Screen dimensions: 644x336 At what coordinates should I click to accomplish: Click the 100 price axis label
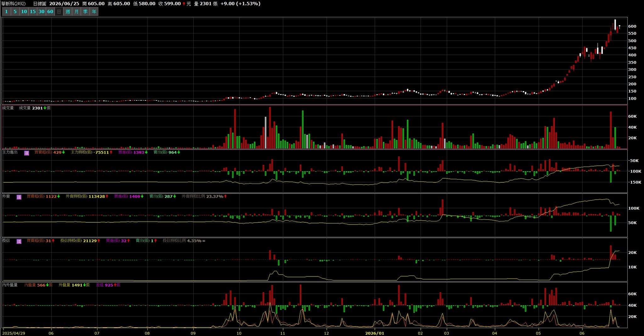pos(632,99)
